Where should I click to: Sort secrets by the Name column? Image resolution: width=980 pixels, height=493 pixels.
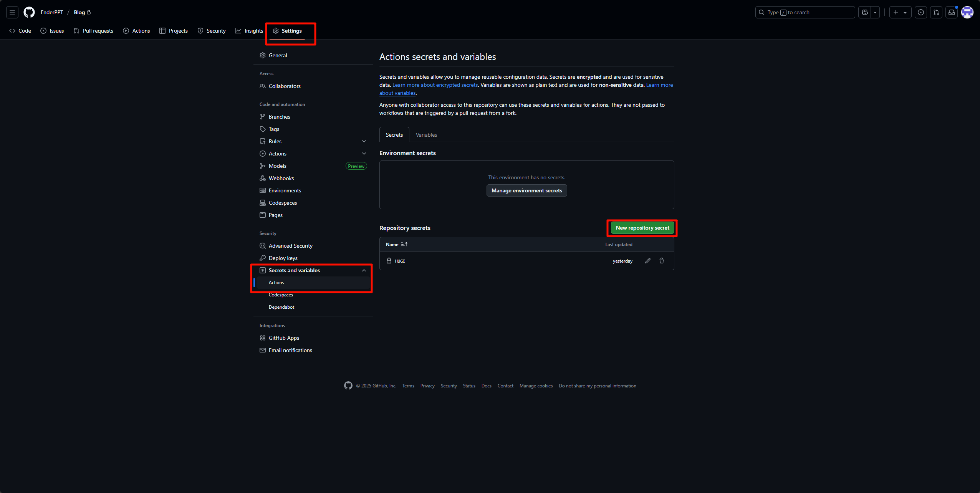tap(396, 244)
